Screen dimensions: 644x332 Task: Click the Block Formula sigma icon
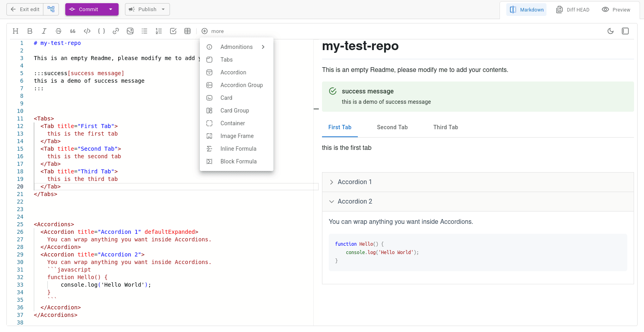click(209, 161)
